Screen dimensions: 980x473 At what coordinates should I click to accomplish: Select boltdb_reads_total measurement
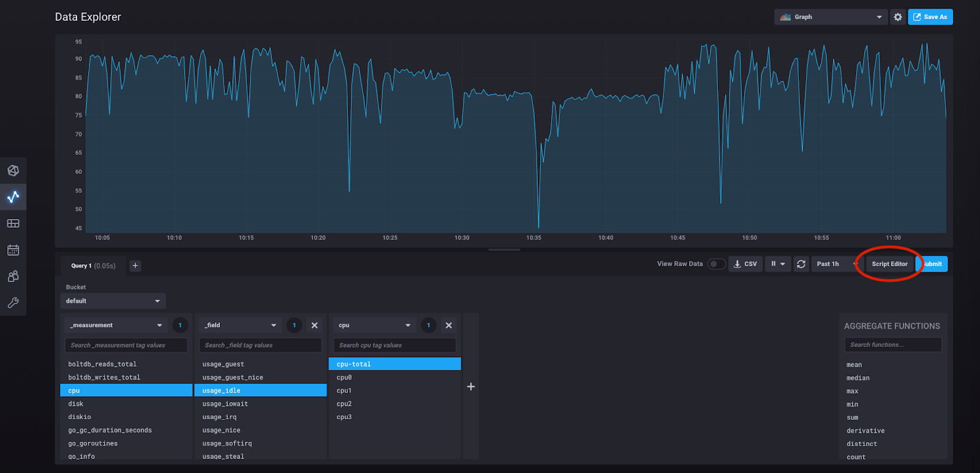(x=126, y=364)
